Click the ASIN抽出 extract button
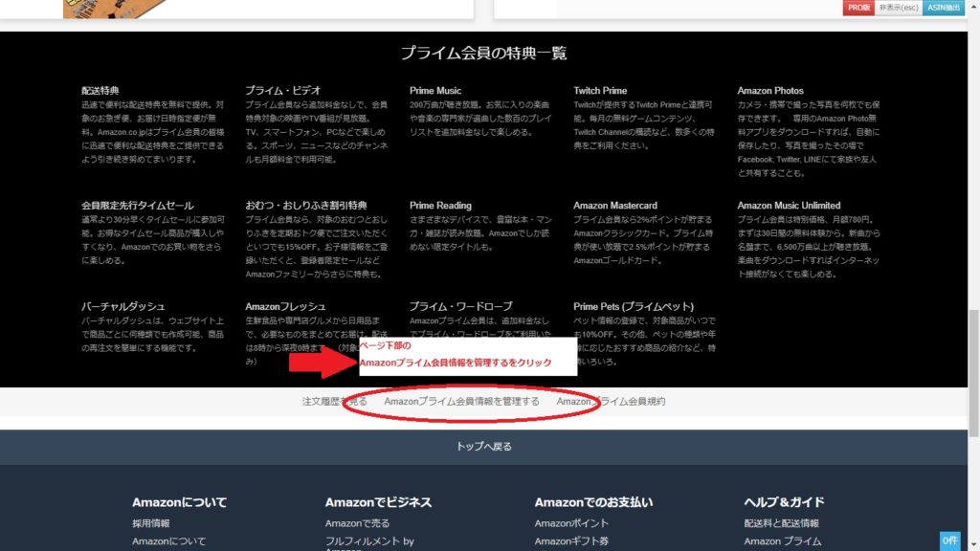Screen dimensions: 980x551 944,8
